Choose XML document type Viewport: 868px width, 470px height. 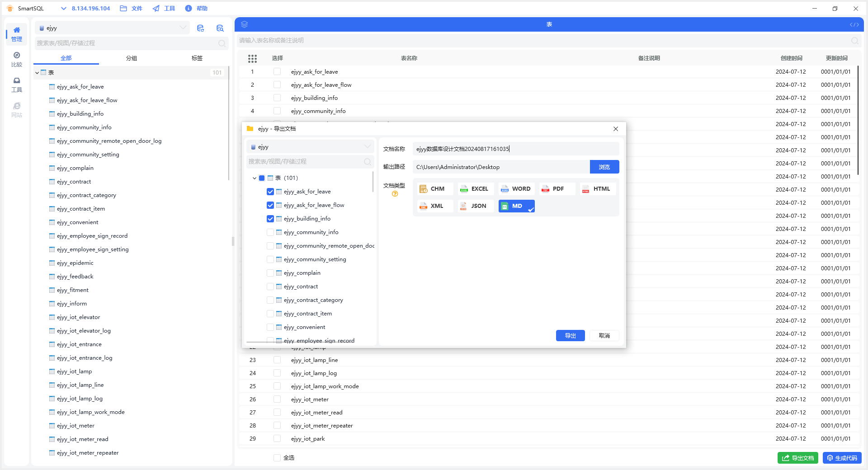(435, 206)
